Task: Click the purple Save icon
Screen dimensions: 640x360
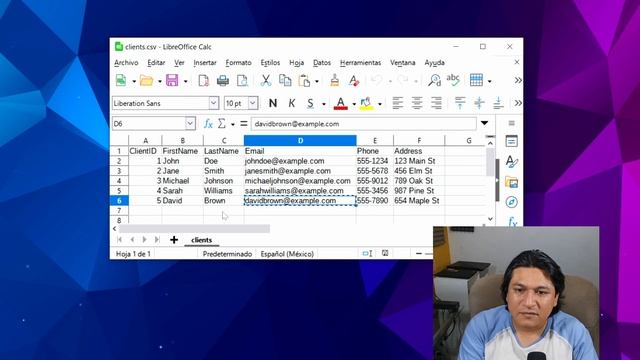Action: pyautogui.click(x=172, y=80)
